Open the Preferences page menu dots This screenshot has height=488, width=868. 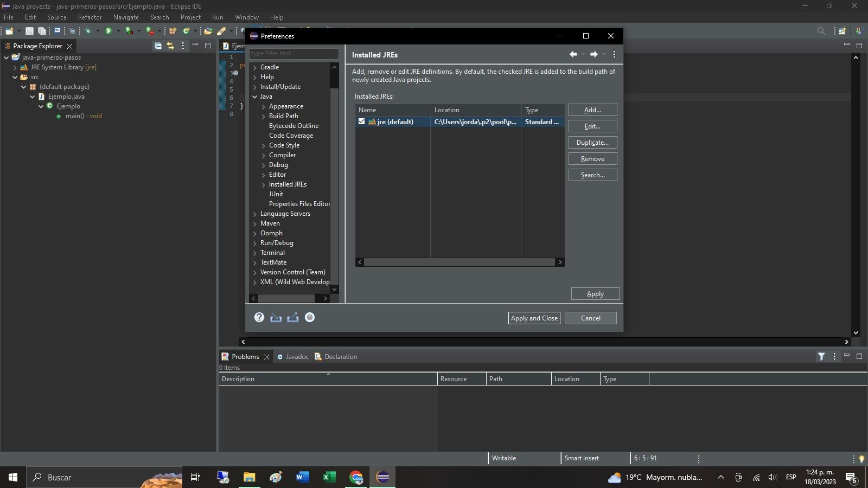(614, 54)
